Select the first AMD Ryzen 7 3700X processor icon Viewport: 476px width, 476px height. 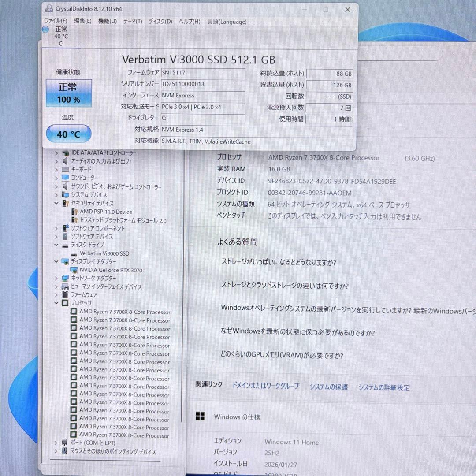click(x=74, y=312)
